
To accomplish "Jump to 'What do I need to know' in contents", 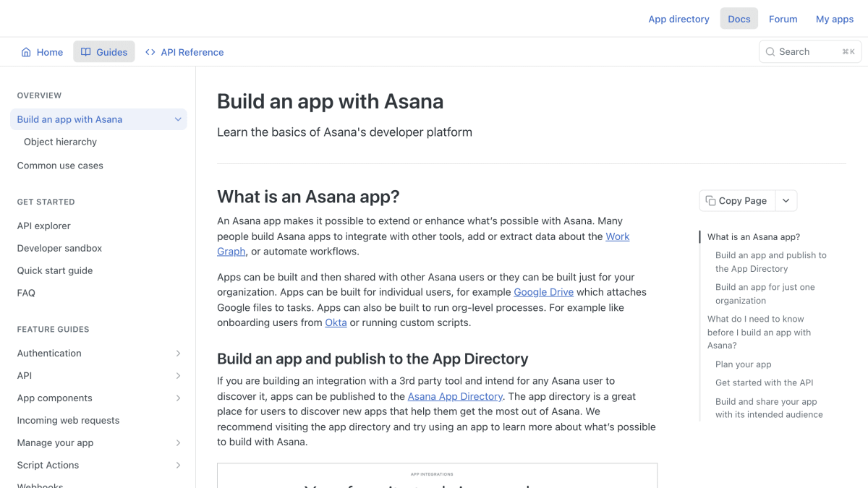I will pos(759,332).
